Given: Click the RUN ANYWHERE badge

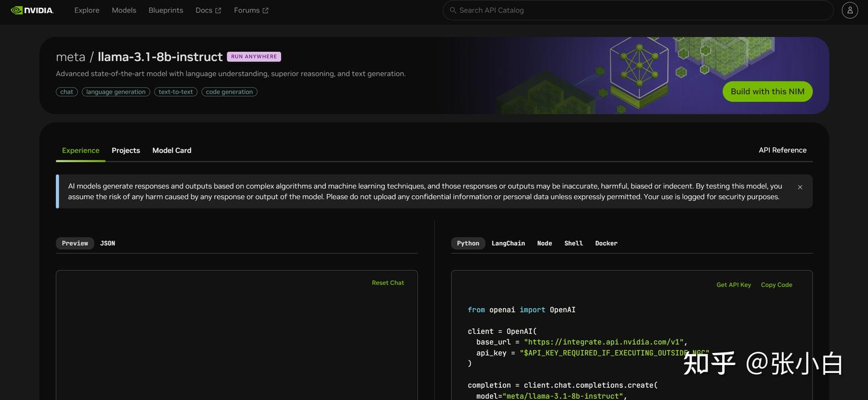Looking at the screenshot, I should 254,57.
